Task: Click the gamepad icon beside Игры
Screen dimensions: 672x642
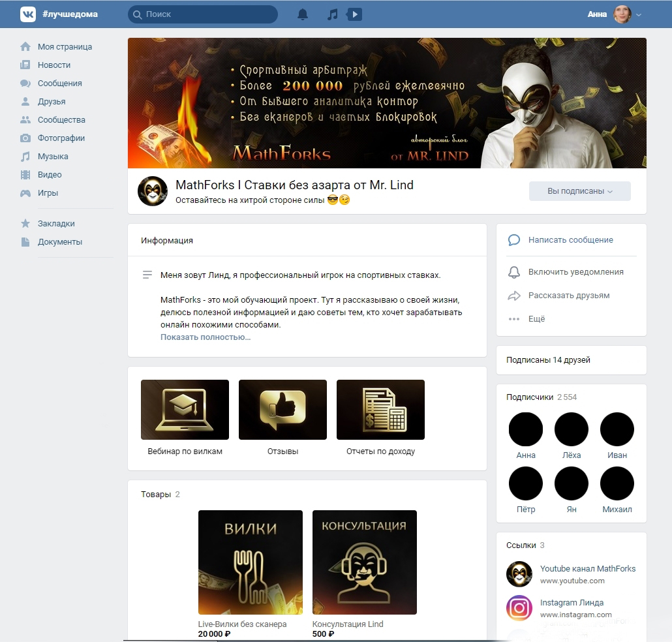Action: pos(25,193)
